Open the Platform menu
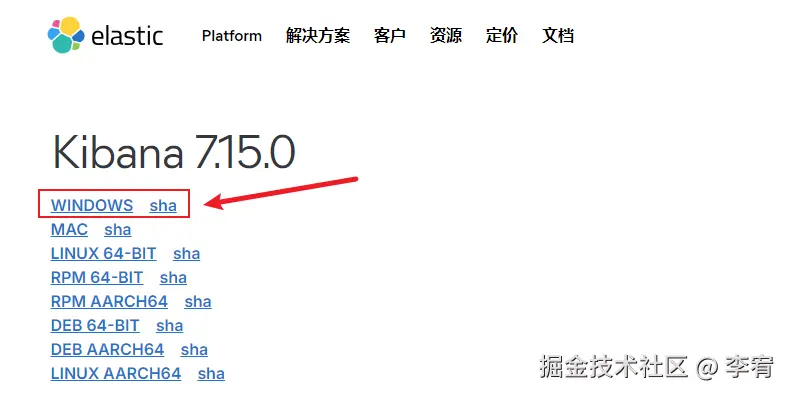 point(232,36)
